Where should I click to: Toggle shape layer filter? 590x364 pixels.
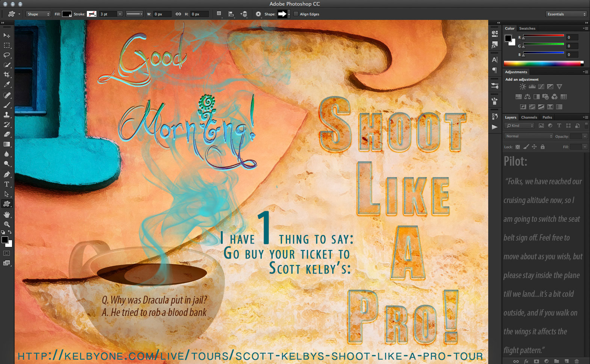tap(568, 126)
